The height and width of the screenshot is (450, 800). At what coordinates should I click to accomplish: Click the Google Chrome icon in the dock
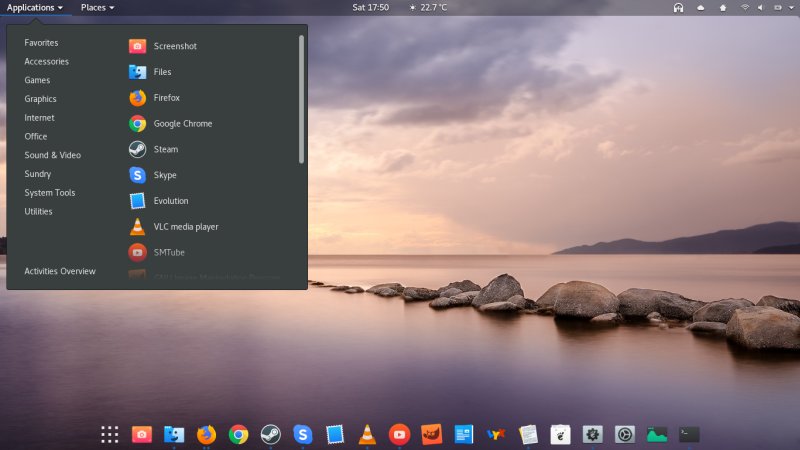click(238, 434)
